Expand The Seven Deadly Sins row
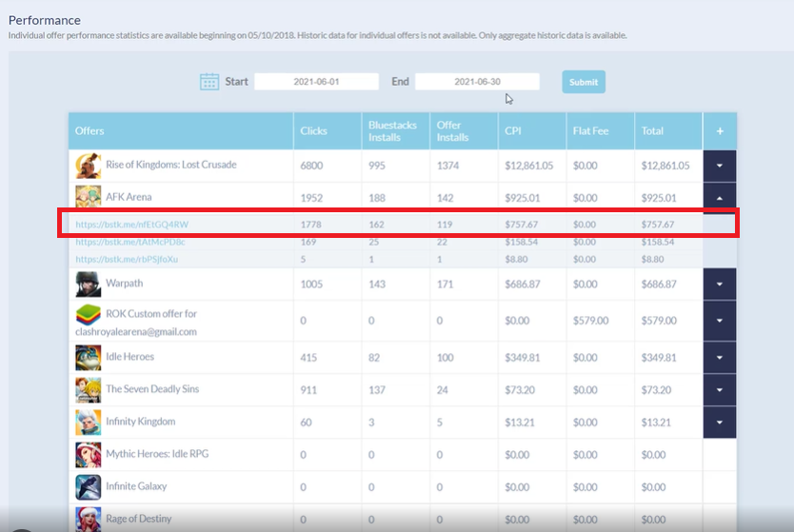Viewport: 794px width, 532px height. pyautogui.click(x=720, y=390)
